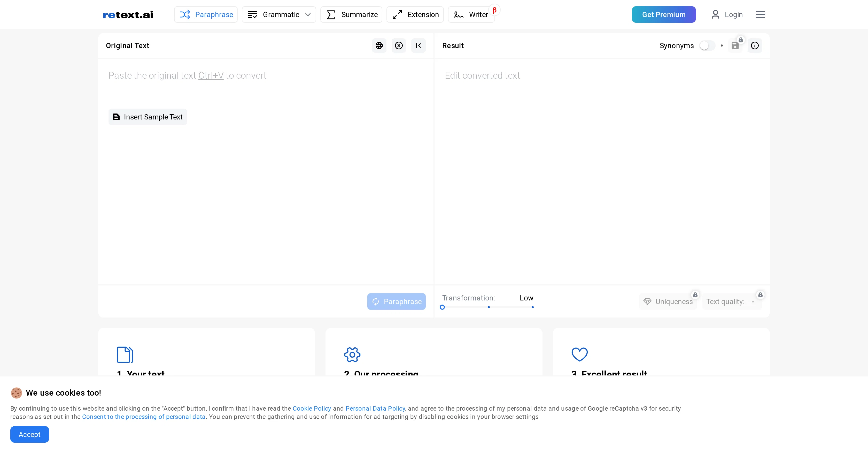Open the Personal Data Policy link
This screenshot has width=868, height=453.
[x=375, y=409]
